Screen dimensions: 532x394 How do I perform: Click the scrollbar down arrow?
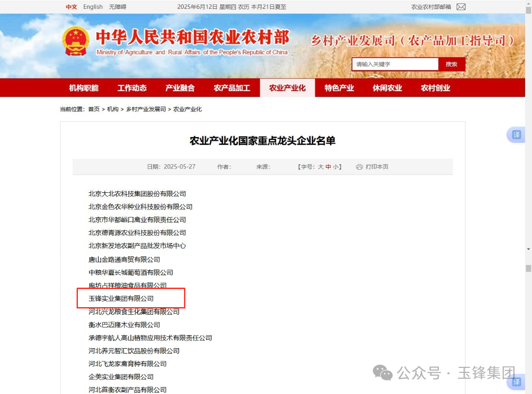pyautogui.click(x=528, y=249)
